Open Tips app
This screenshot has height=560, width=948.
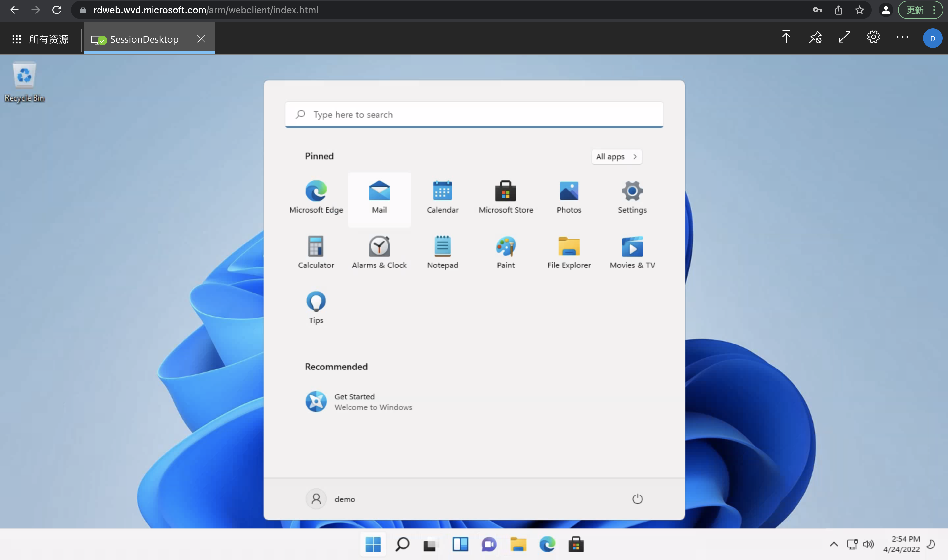(x=316, y=302)
